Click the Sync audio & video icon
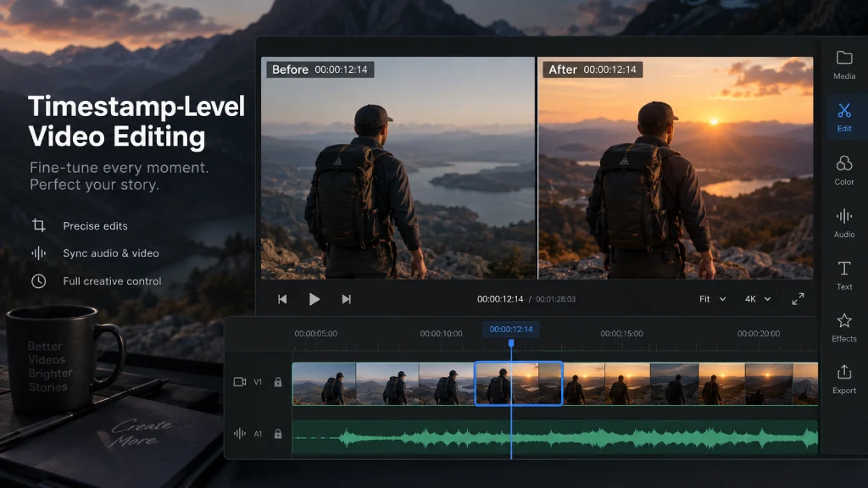The height and width of the screenshot is (488, 868). 39,252
